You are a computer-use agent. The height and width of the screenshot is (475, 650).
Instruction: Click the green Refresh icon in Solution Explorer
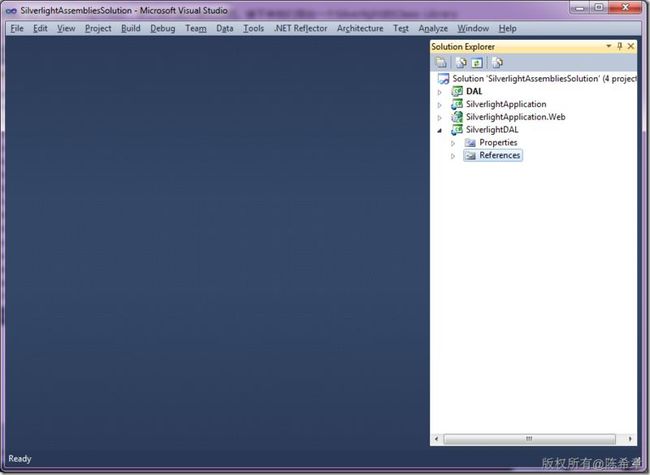coord(477,63)
